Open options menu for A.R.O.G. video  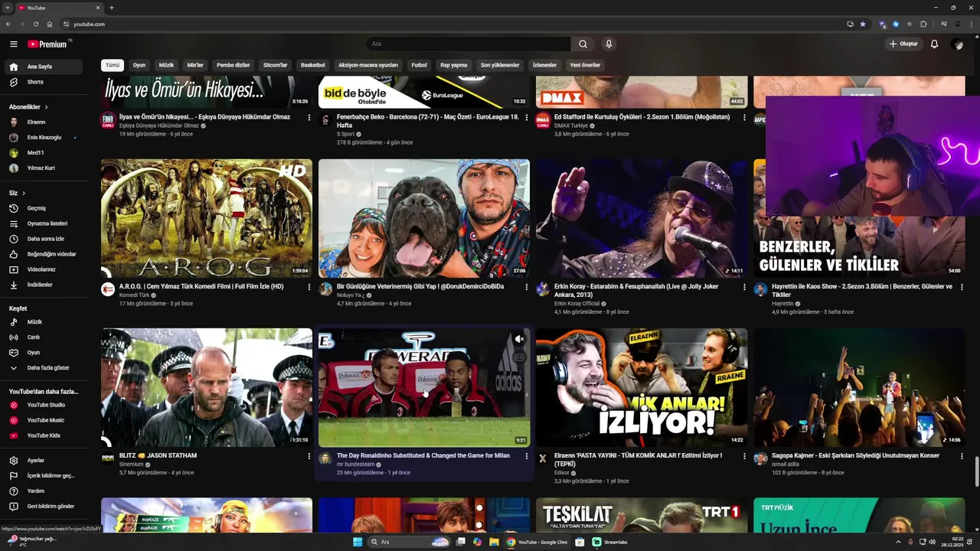point(309,288)
